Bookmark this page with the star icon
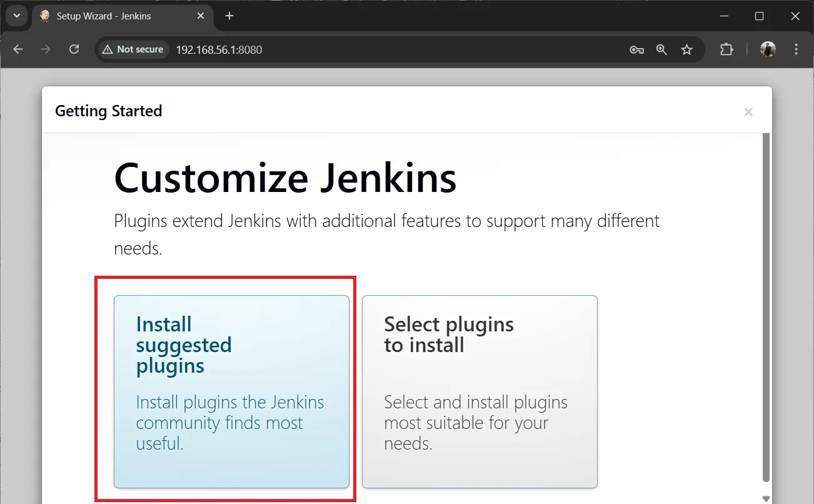The image size is (814, 504). pos(687,49)
